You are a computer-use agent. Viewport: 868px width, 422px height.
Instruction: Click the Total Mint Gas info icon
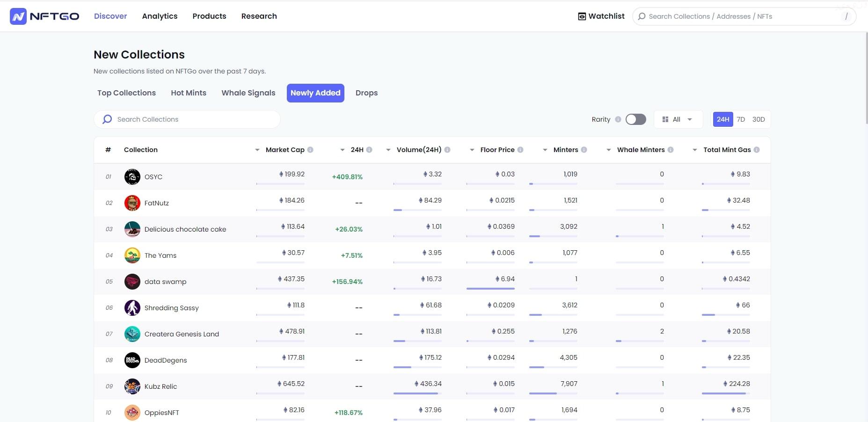(757, 150)
